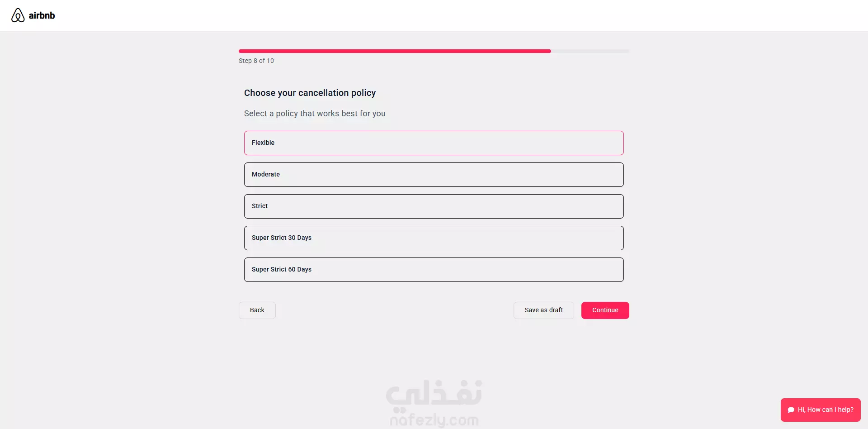
Task: Click the empty white top header bar
Action: [x=452, y=15]
